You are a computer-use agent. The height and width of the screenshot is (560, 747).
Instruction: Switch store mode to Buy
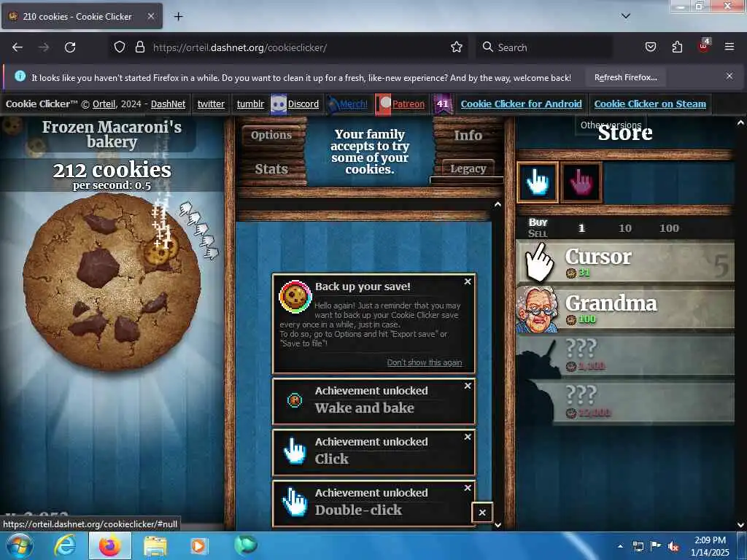(538, 222)
